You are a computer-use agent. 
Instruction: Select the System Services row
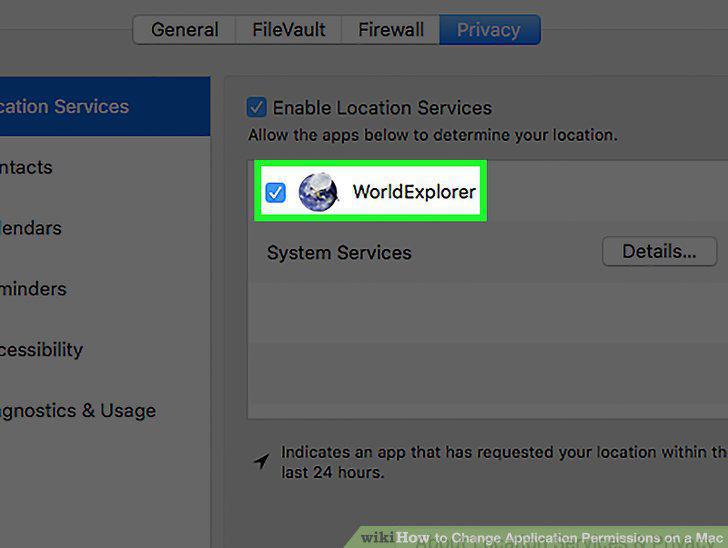pos(488,252)
